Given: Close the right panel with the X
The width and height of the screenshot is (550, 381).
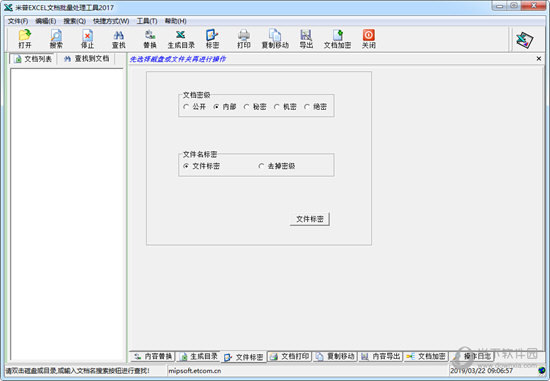Looking at the screenshot, I should 539,59.
